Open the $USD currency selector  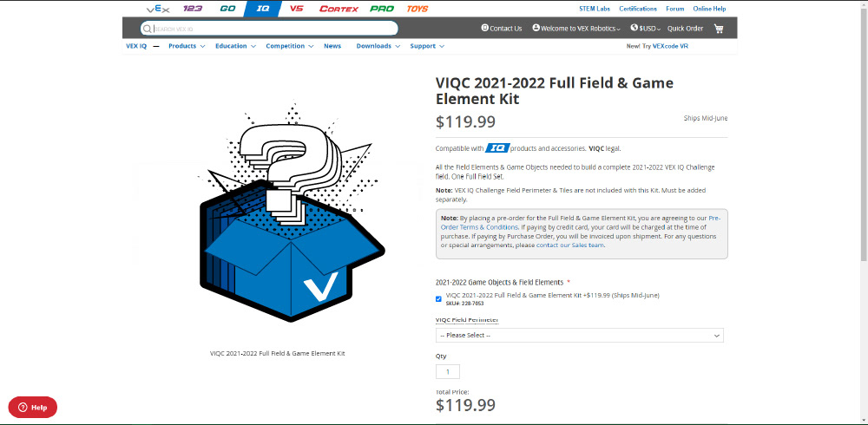tap(646, 29)
